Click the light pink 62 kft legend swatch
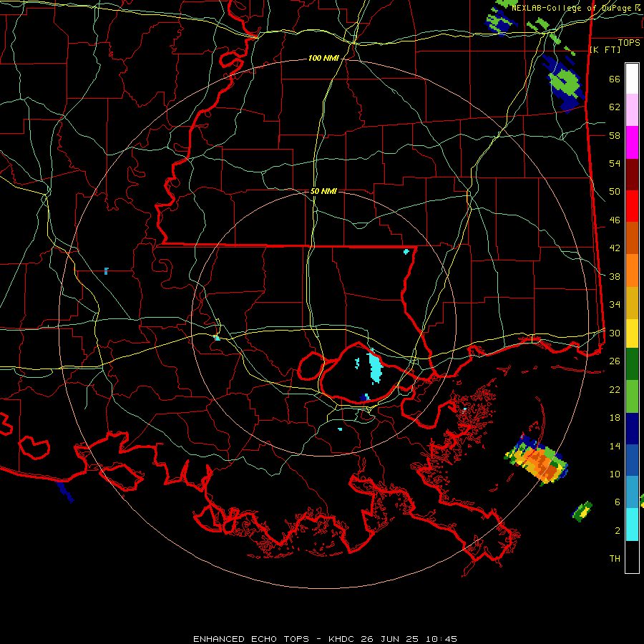The image size is (644, 644). click(632, 110)
